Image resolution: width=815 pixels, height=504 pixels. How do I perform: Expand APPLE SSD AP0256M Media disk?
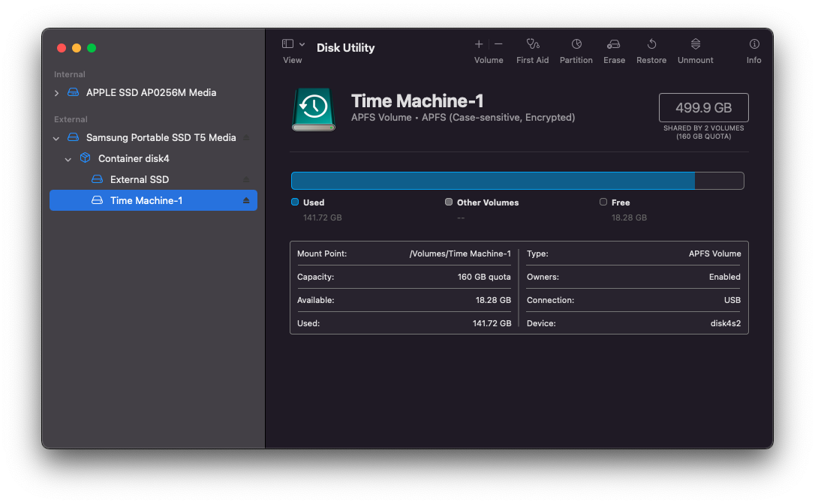(x=56, y=93)
